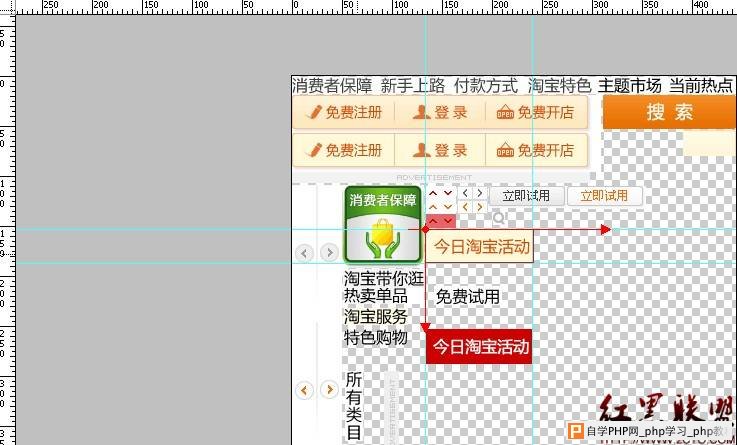Click the round gray left arrow button
This screenshot has width=737, height=445.
304,253
